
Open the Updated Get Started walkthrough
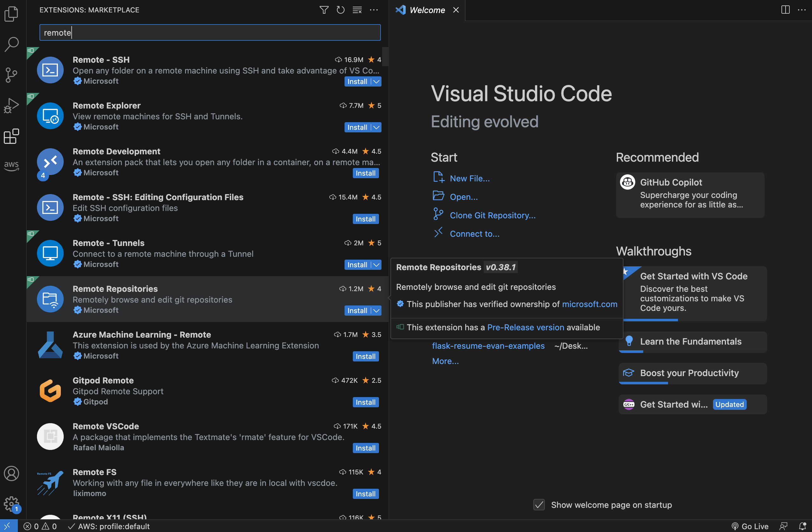(693, 404)
